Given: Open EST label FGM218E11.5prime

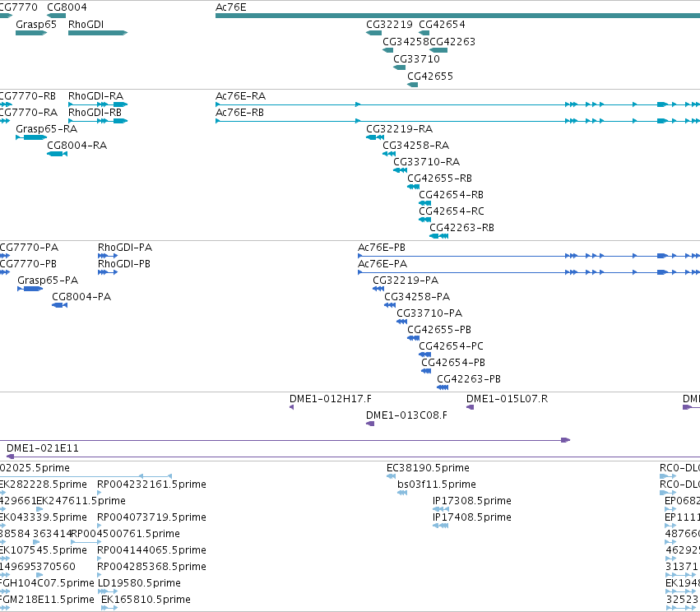Looking at the screenshot, I should pyautogui.click(x=47, y=600).
